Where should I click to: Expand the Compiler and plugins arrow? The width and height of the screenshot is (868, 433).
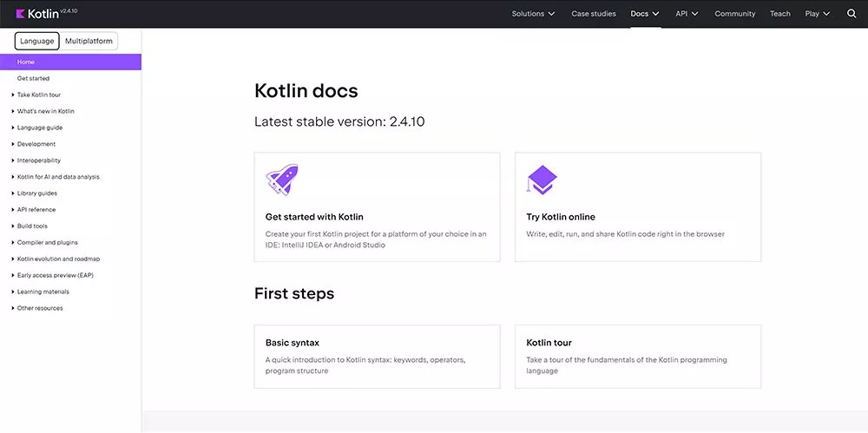click(x=13, y=242)
